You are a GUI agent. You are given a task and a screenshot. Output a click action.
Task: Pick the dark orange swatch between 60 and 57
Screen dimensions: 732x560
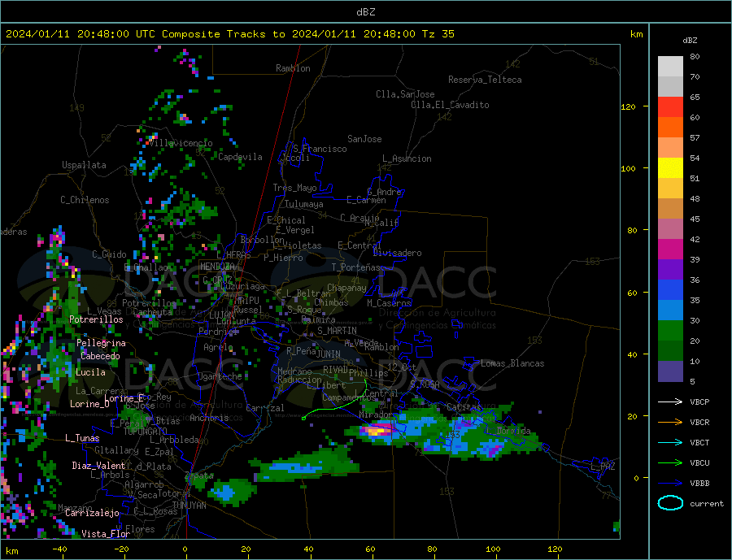click(670, 128)
